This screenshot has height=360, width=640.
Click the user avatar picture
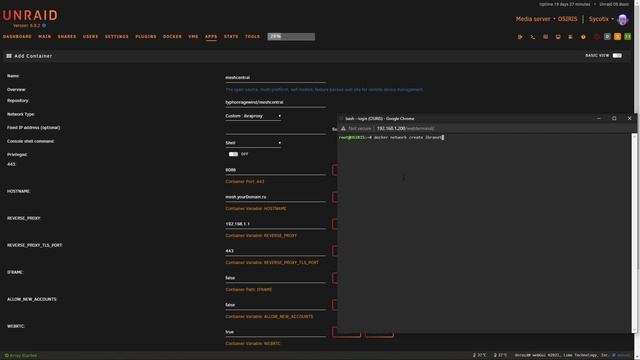623,19
